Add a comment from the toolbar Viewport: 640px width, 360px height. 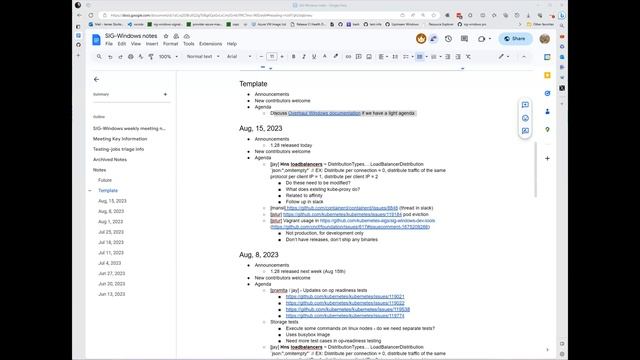[358, 57]
